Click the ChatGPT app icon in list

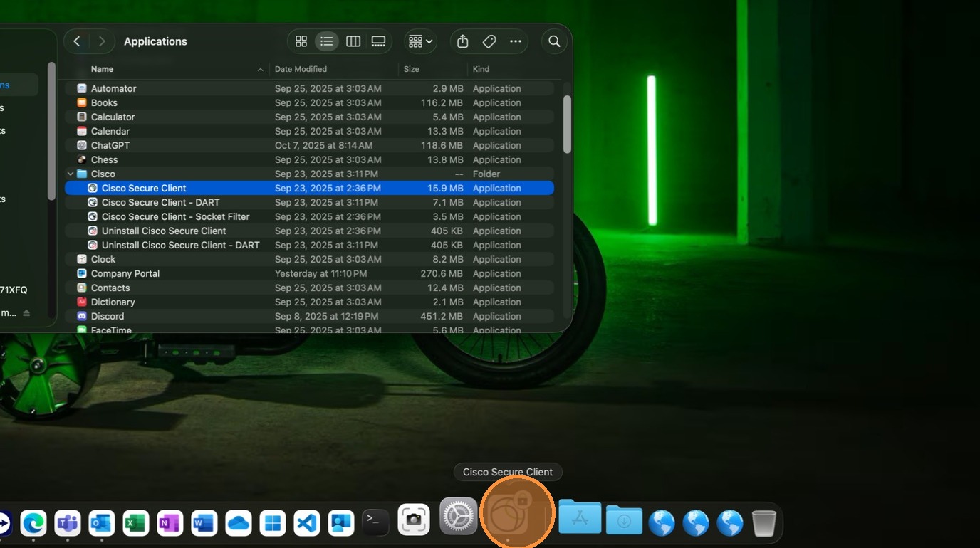82,145
